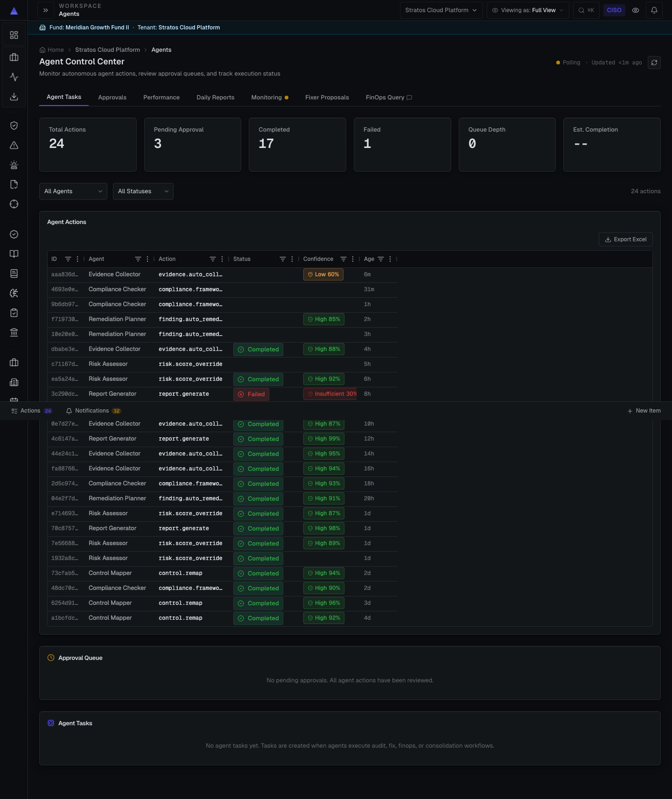Click the refresh icon next to Polling status

(654, 63)
